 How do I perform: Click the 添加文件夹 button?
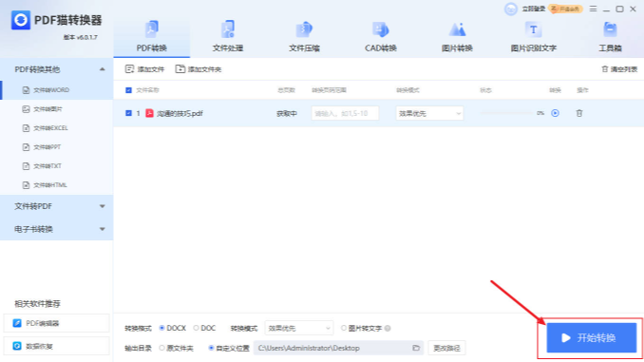pyautogui.click(x=199, y=69)
